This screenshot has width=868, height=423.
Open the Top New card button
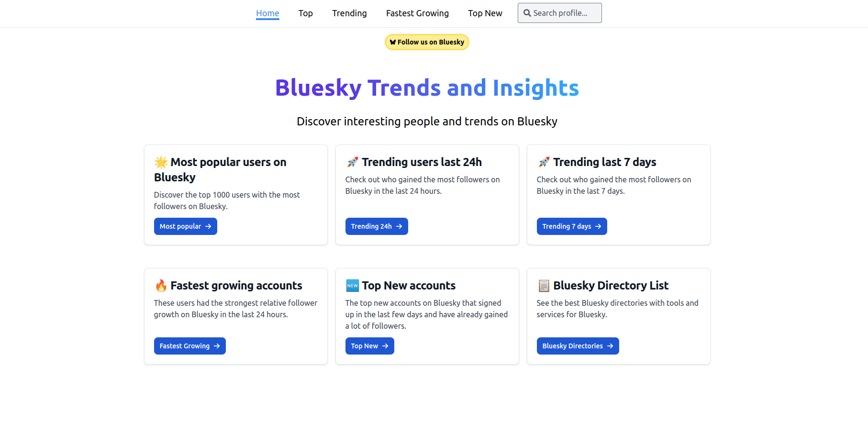tap(369, 346)
